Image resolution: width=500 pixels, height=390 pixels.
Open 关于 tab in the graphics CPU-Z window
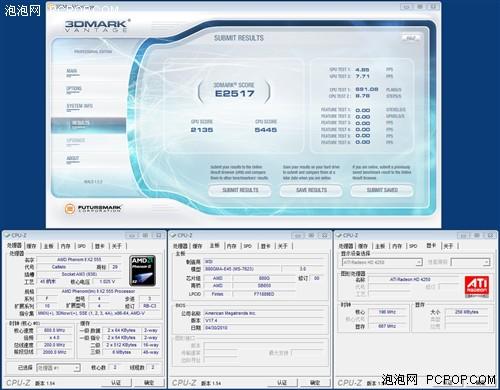[x=448, y=246]
